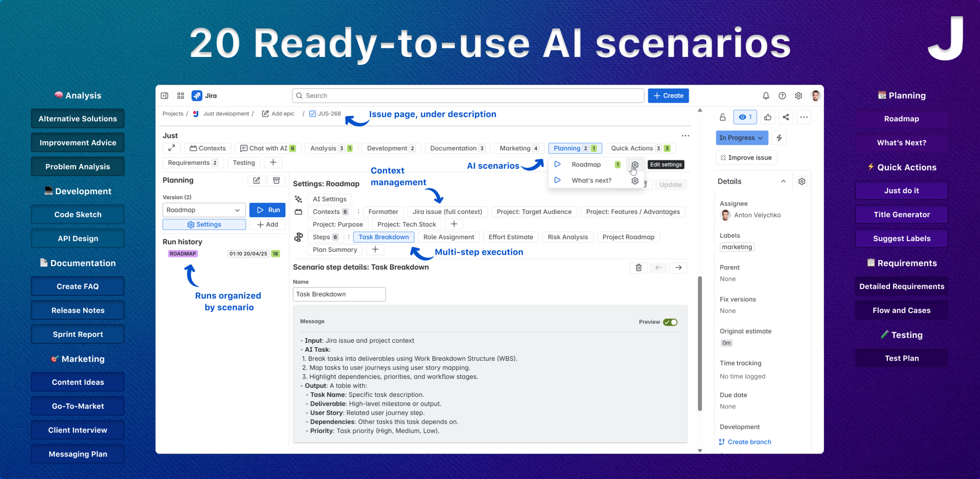Click the Run button
The image size is (980, 479).
pyautogui.click(x=267, y=210)
